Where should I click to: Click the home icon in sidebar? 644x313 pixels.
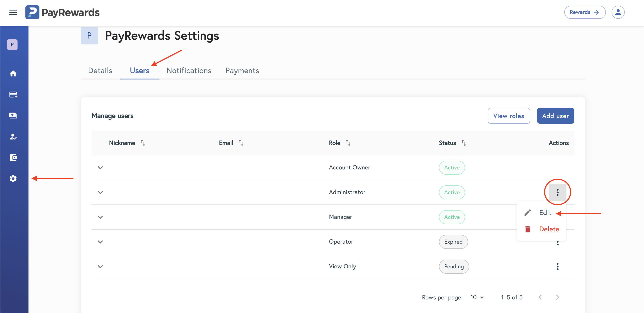pos(13,74)
